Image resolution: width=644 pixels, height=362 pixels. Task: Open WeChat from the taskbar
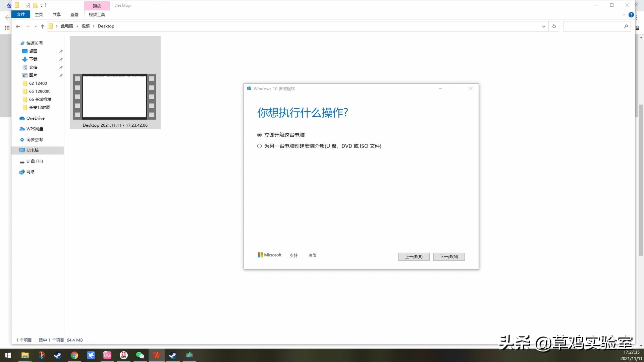coord(140,355)
